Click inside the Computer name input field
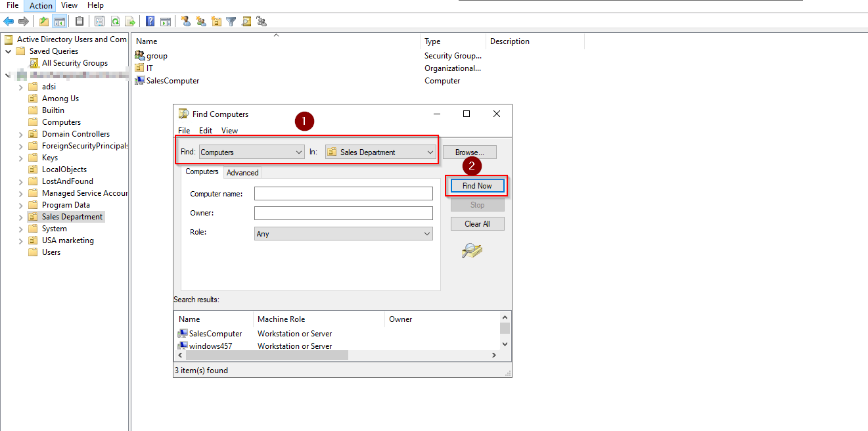 tap(343, 193)
